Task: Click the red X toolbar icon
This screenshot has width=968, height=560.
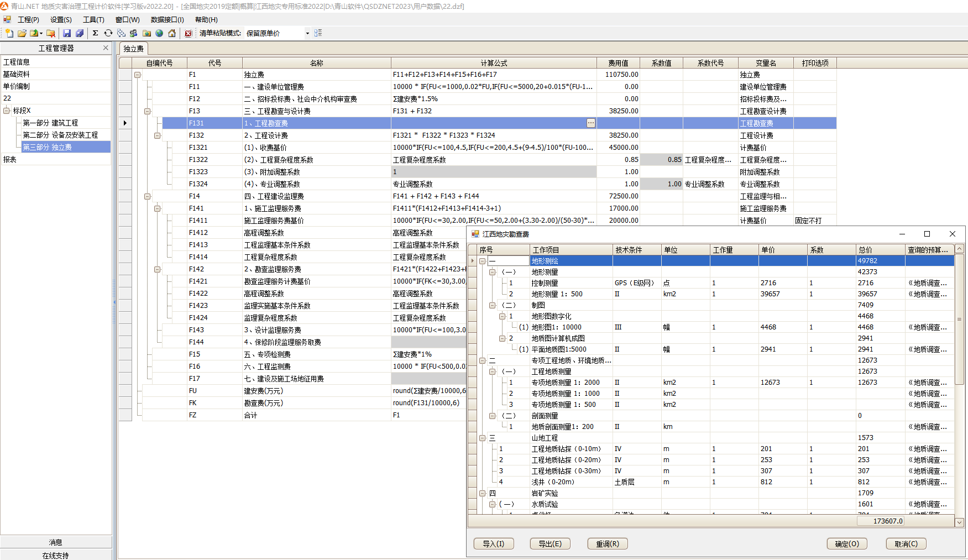Action: click(x=188, y=33)
